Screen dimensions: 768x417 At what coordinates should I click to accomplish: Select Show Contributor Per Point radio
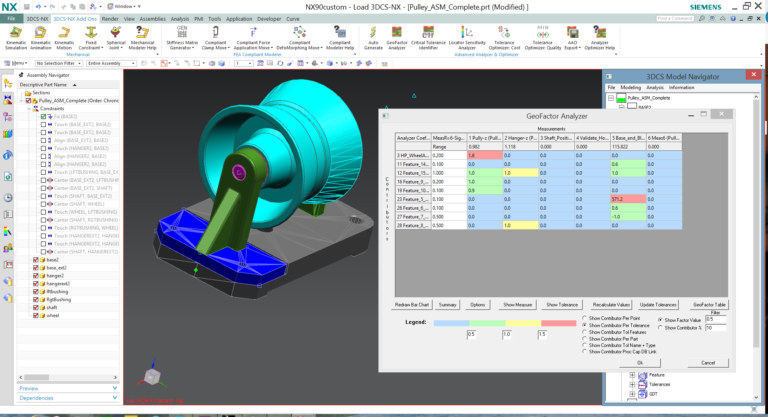coord(585,318)
